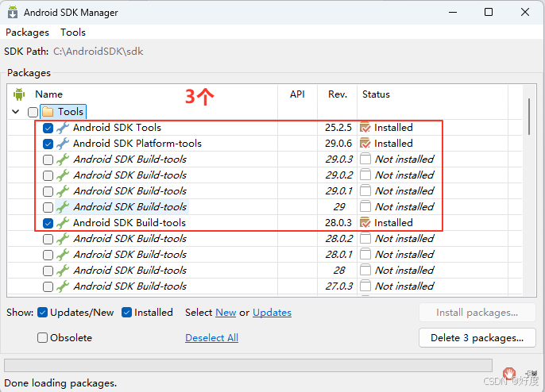
Task: Open the Packages menu
Action: 28,33
